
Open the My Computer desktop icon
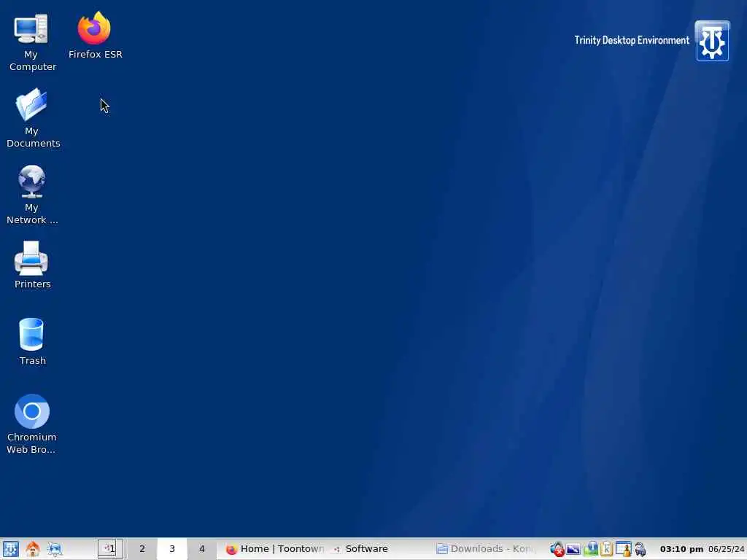tap(31, 42)
